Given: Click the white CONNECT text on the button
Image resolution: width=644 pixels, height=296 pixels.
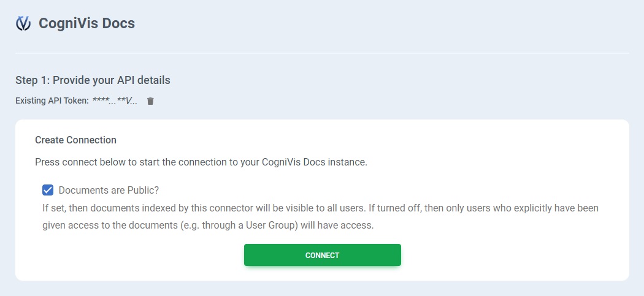Looking at the screenshot, I should pos(322,255).
